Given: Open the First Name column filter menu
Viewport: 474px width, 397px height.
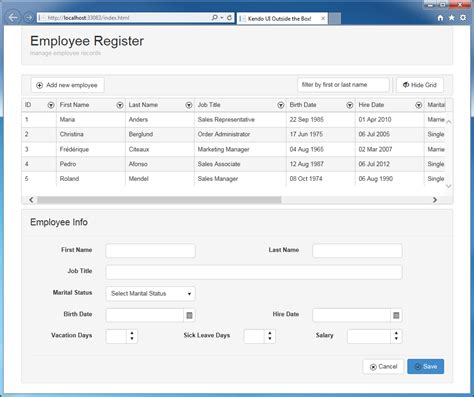Looking at the screenshot, I should coord(120,105).
